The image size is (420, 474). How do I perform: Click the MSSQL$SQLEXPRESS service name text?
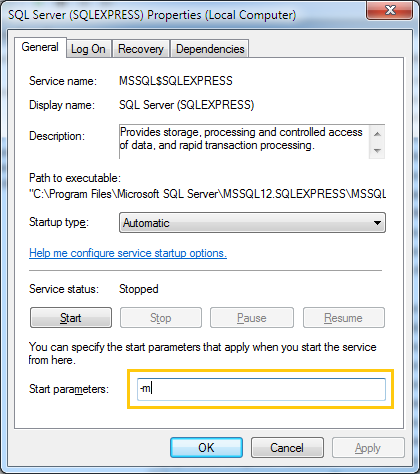click(176, 81)
